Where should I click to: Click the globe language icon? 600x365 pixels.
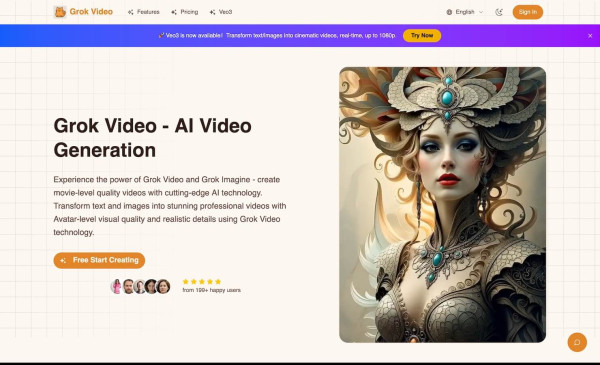tap(449, 12)
